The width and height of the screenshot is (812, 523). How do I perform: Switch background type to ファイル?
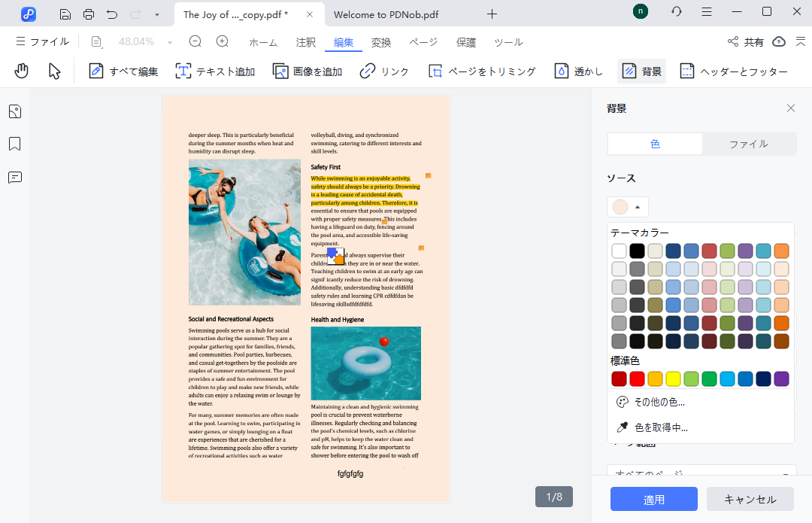(x=748, y=144)
